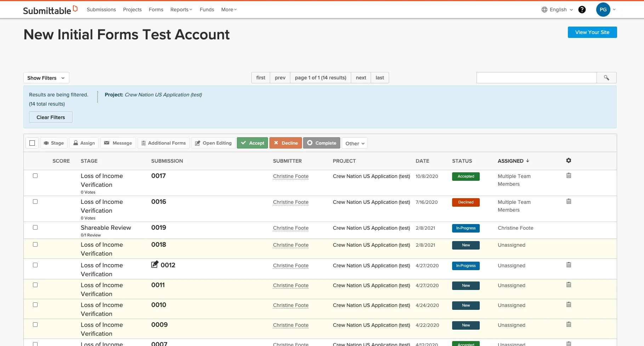Click Additional Forms toolbar button
The height and width of the screenshot is (346, 644).
pyautogui.click(x=164, y=143)
